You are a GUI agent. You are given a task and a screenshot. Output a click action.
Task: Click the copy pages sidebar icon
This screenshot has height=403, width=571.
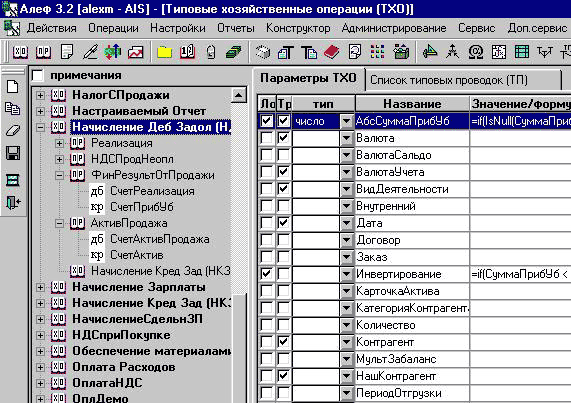(13, 109)
